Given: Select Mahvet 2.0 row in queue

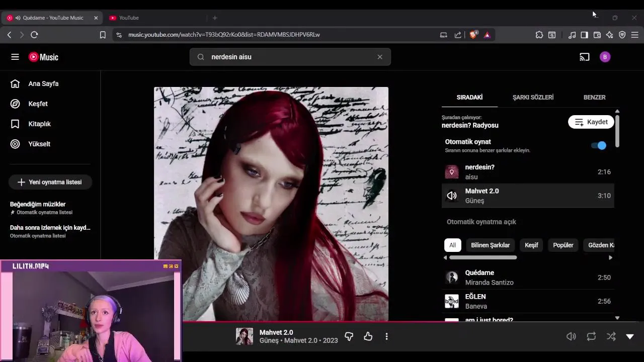Looking at the screenshot, I should 528,196.
